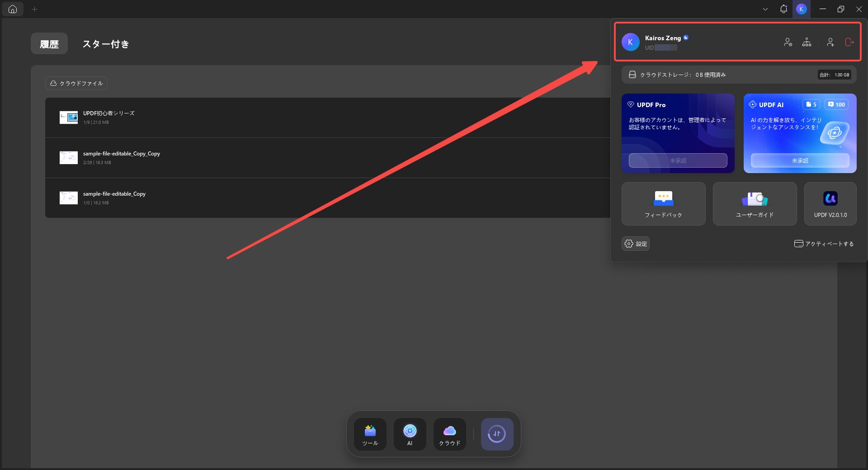The height and width of the screenshot is (470, 868).
Task: Open 設定 settings button
Action: coord(636,244)
